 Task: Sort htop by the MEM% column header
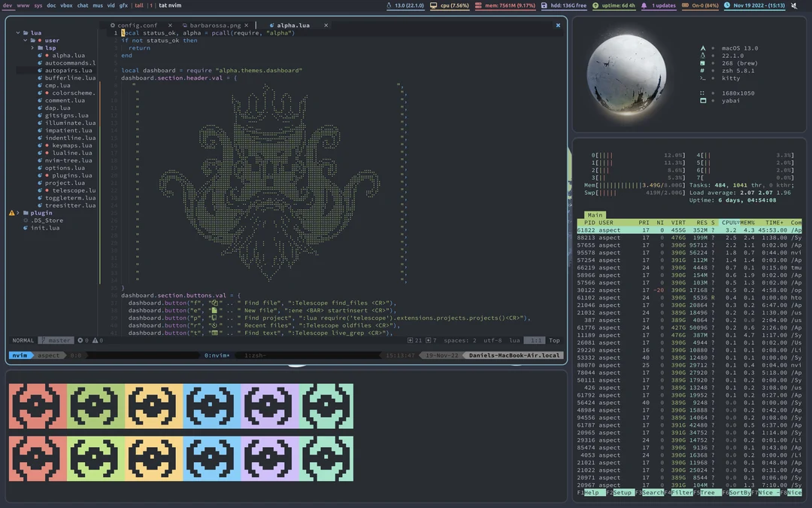tap(747, 223)
